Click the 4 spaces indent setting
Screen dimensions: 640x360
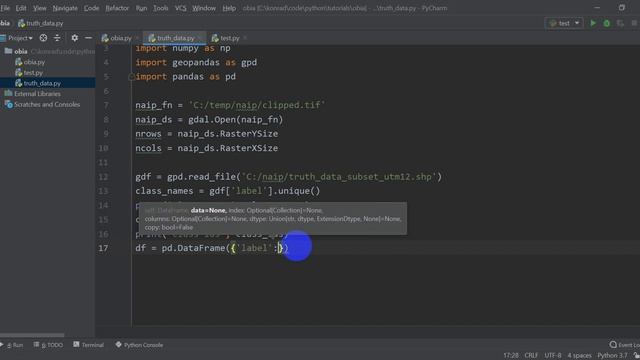[x=579, y=356]
